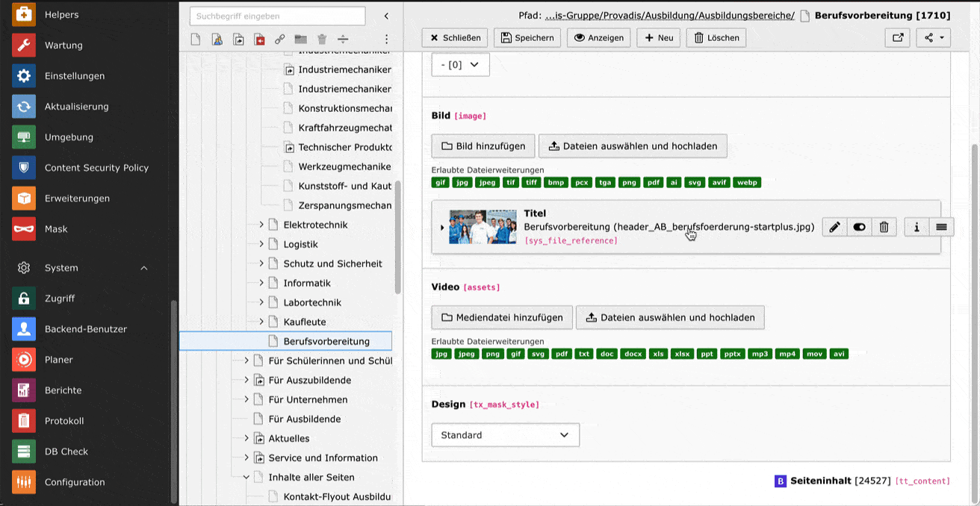Collapse page tree with left chevron
This screenshot has width=980, height=506.
pyautogui.click(x=386, y=16)
